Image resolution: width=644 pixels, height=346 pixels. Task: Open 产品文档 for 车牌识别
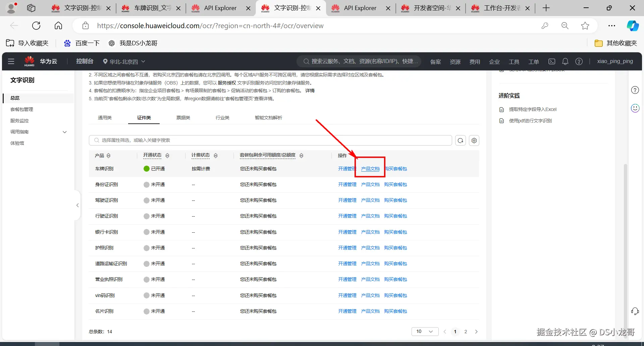pyautogui.click(x=370, y=169)
